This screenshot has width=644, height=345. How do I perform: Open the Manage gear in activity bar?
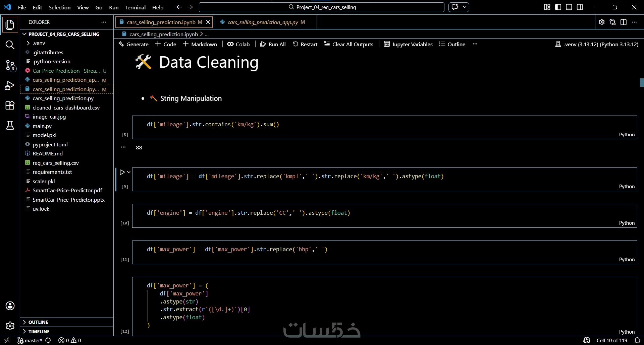10,326
